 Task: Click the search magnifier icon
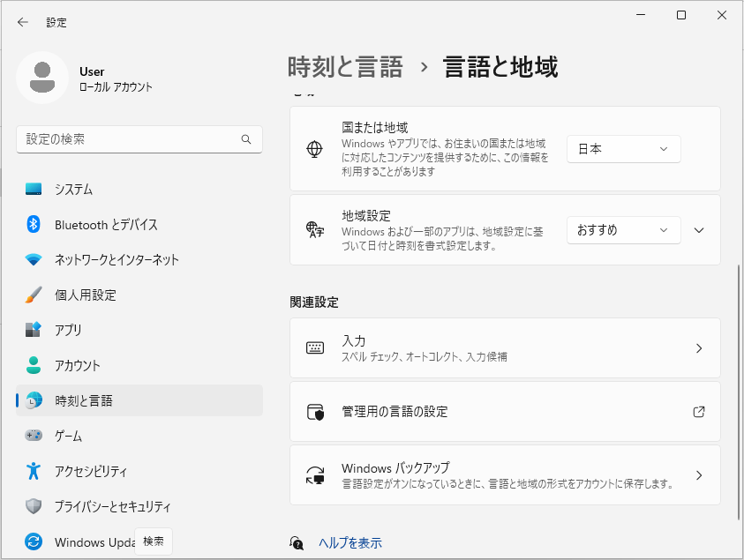pyautogui.click(x=245, y=139)
